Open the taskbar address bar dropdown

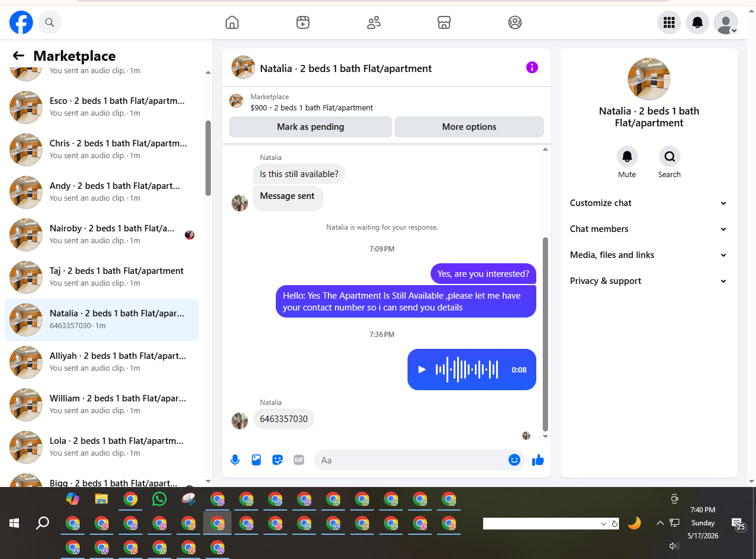click(604, 524)
